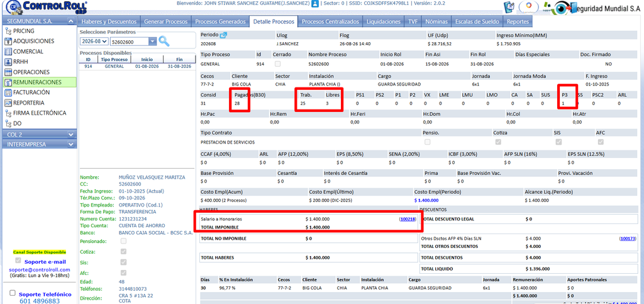This screenshot has width=644, height=304.
Task: Click the user profile icon beside J.SANCHEZ
Action: [315, 4]
